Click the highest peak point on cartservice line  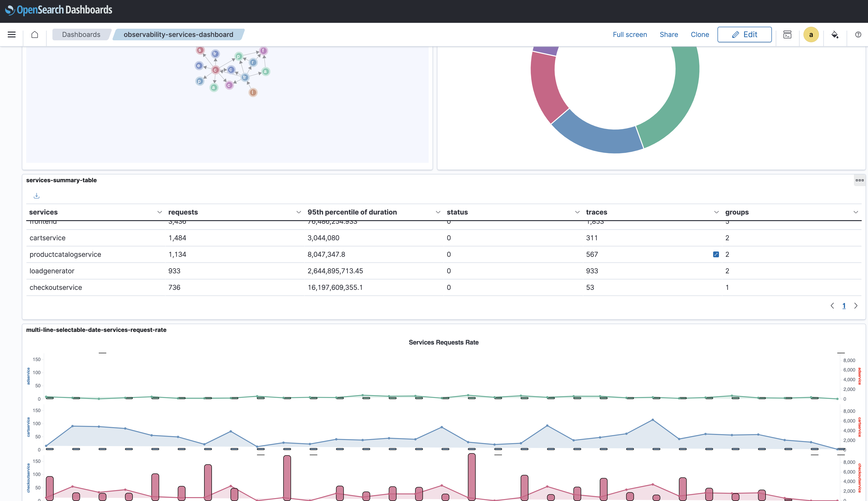point(653,420)
